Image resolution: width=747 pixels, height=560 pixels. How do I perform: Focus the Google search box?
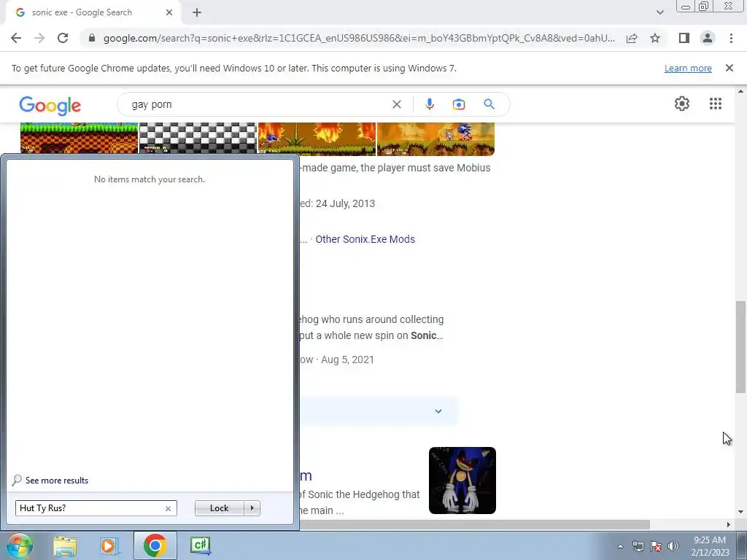pos(258,104)
